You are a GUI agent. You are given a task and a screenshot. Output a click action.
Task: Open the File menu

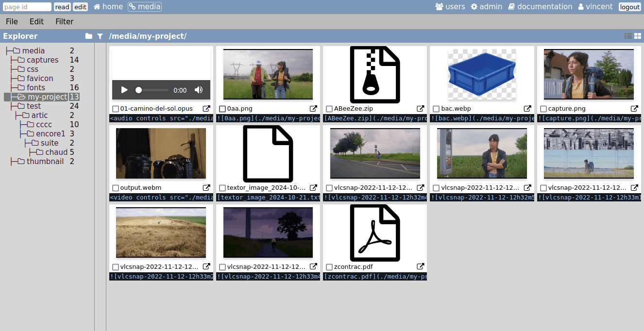point(12,21)
